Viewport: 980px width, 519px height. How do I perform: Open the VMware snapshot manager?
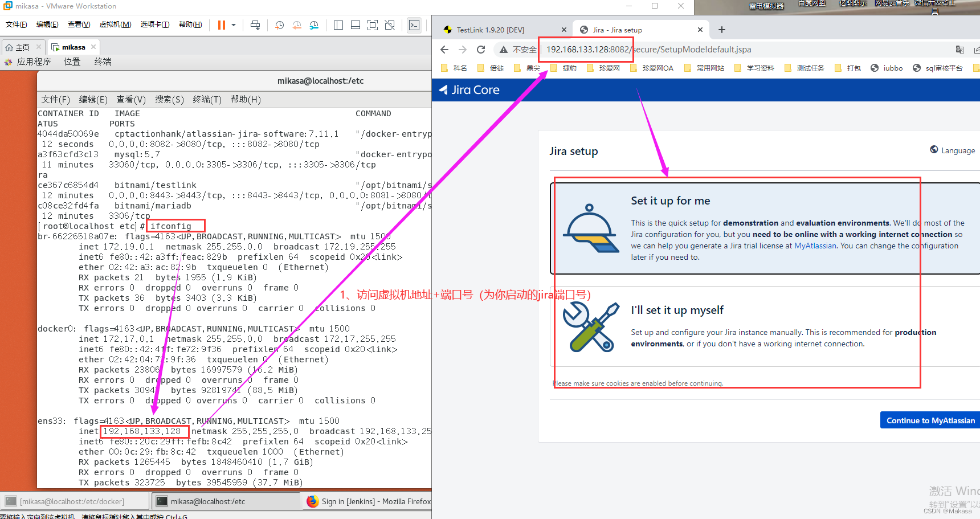[x=315, y=25]
